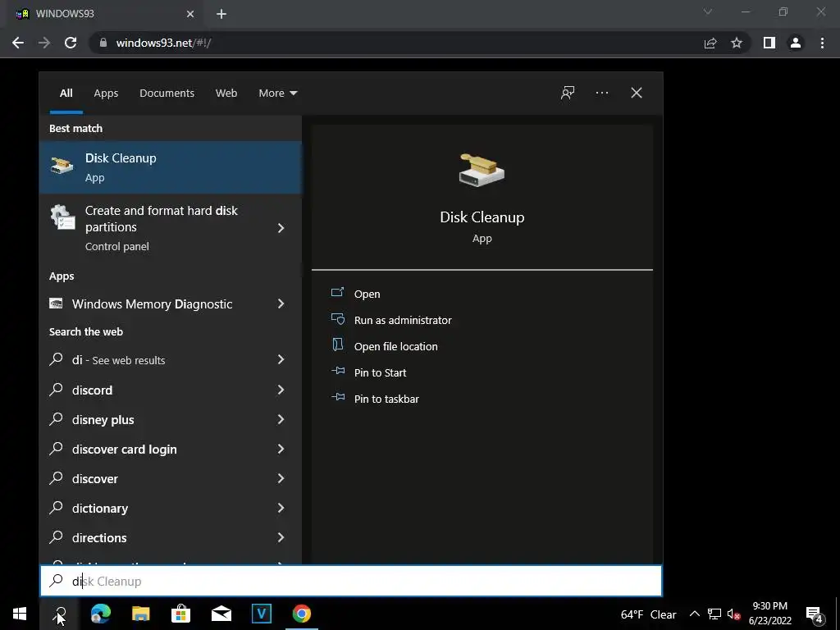
Task: Expand Windows Memory Diagnostic options arrow
Action: click(281, 304)
